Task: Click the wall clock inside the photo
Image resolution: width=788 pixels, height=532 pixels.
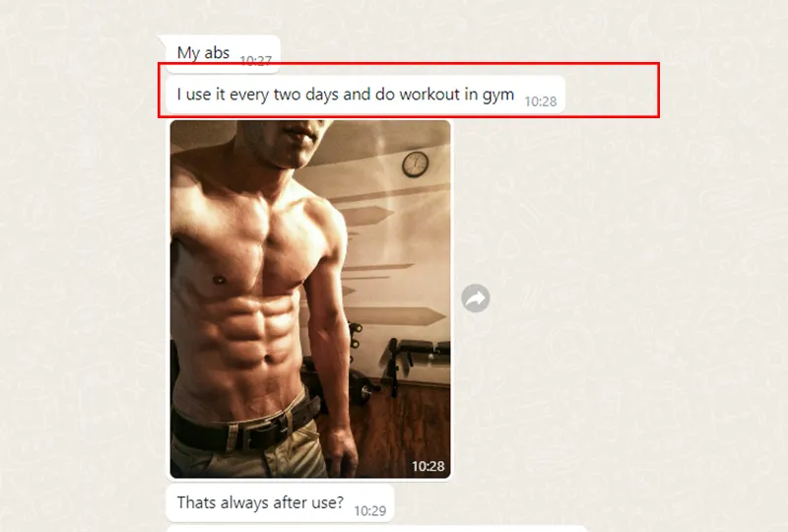Action: (x=415, y=164)
